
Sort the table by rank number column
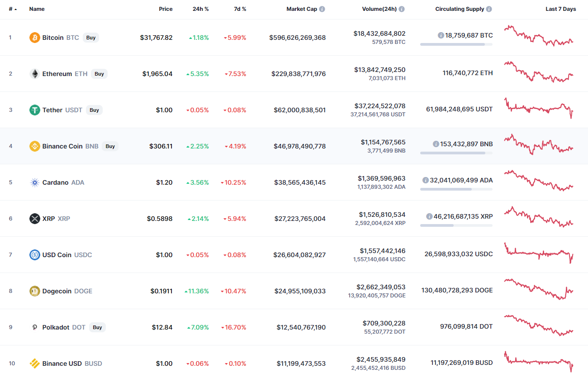(x=13, y=9)
